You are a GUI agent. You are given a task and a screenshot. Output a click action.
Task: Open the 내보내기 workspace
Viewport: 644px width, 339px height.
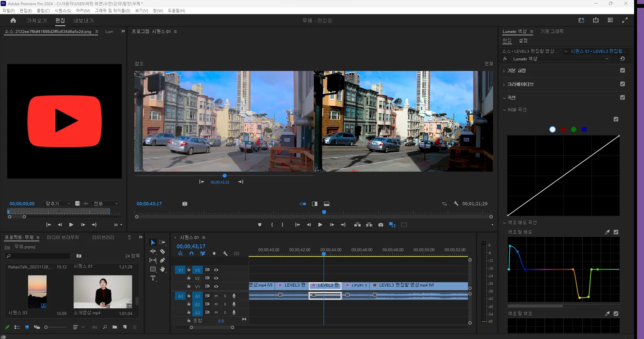pyautogui.click(x=84, y=21)
